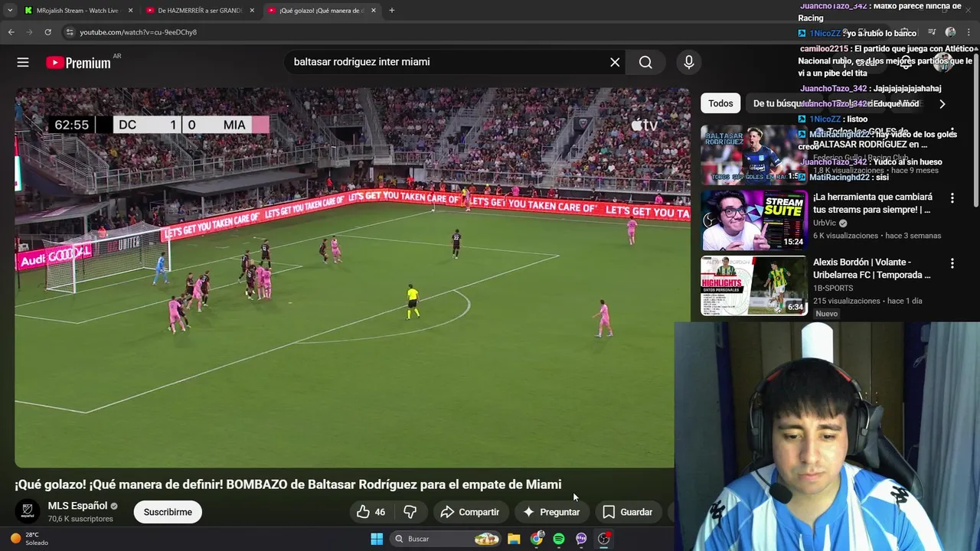Open the purple chat app in taskbar
Image resolution: width=980 pixels, height=551 pixels.
[581, 539]
